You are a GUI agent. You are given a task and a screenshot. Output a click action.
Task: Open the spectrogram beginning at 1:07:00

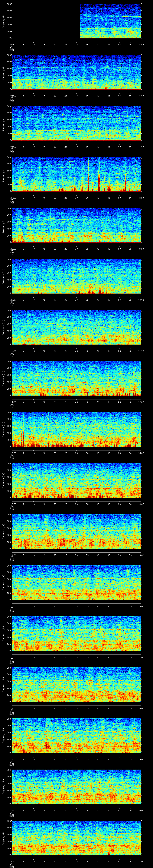(x=77, y=174)
